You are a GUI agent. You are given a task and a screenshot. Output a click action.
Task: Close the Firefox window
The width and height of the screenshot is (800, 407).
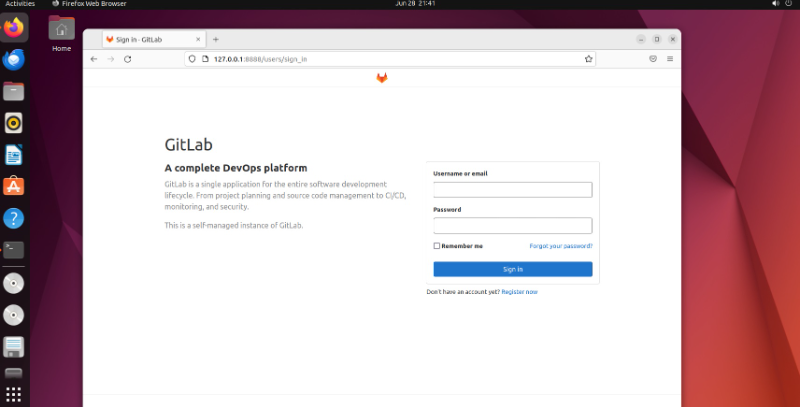(672, 39)
